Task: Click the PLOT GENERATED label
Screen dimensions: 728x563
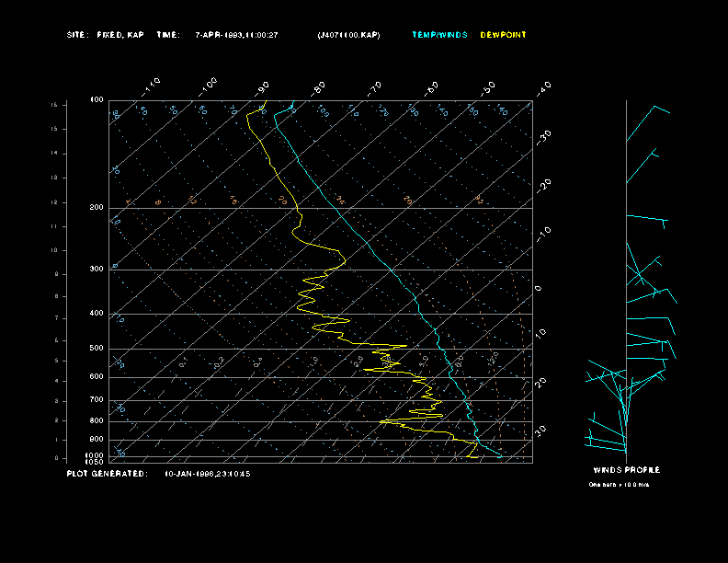Action: coord(107,474)
